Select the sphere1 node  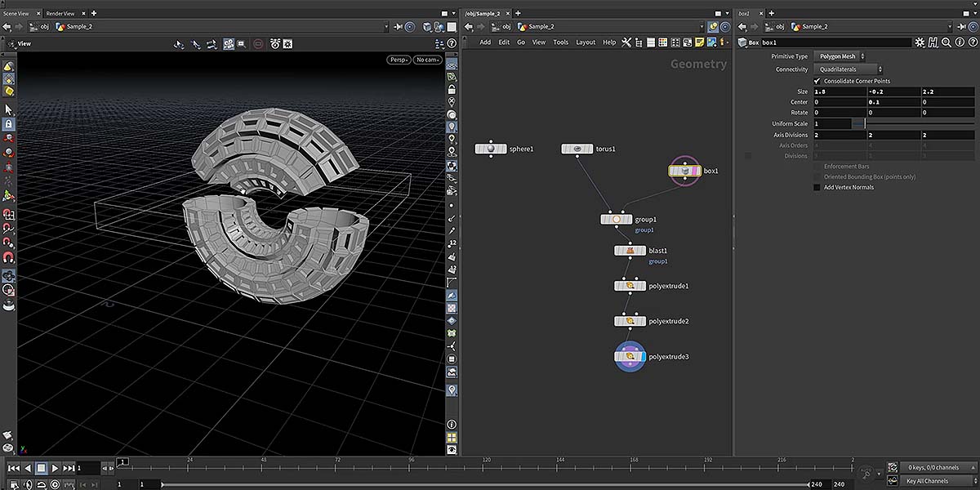click(491, 149)
